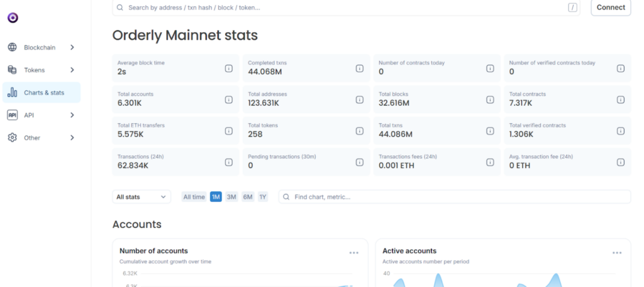This screenshot has width=644, height=287.
Task: Select the 1M time range
Action: [216, 197]
